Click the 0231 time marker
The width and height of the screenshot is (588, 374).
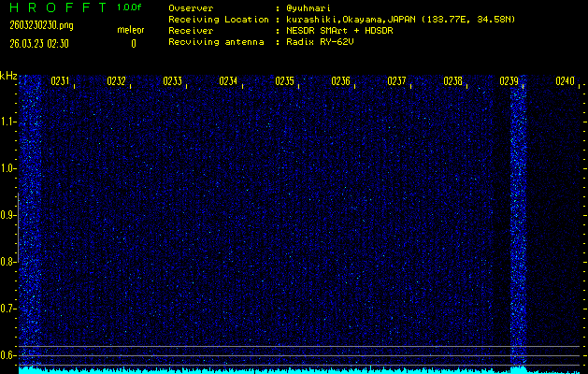click(x=60, y=81)
